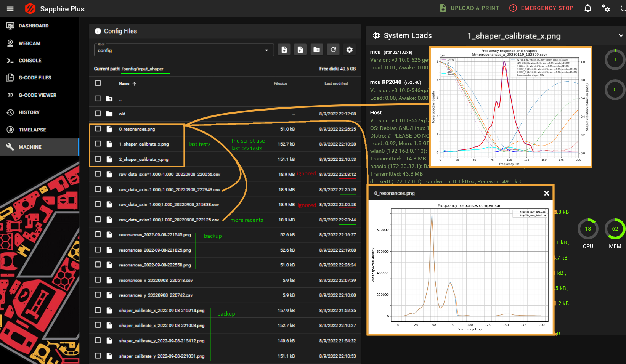Open resonances_y_20220908_220742.csv file

click(156, 295)
